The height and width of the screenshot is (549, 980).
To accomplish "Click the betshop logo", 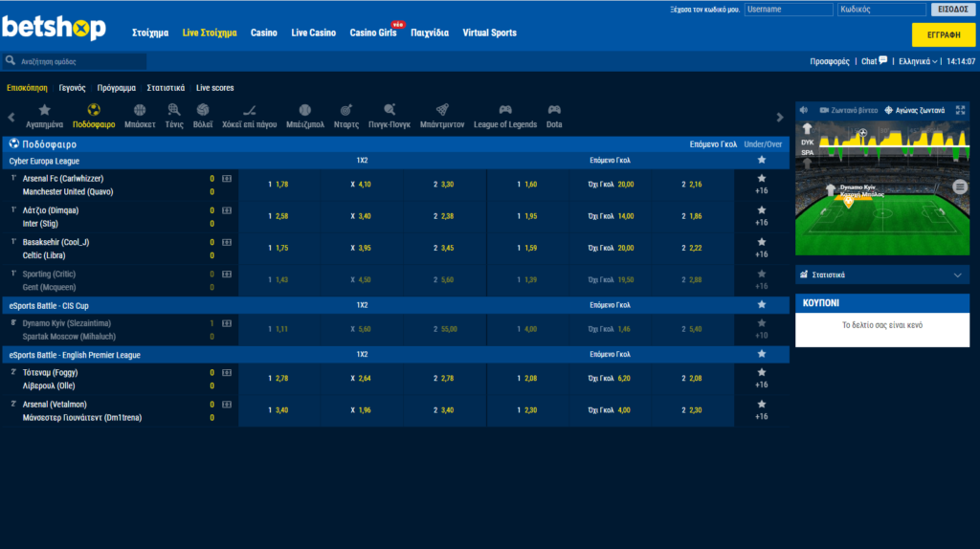I will [x=55, y=28].
